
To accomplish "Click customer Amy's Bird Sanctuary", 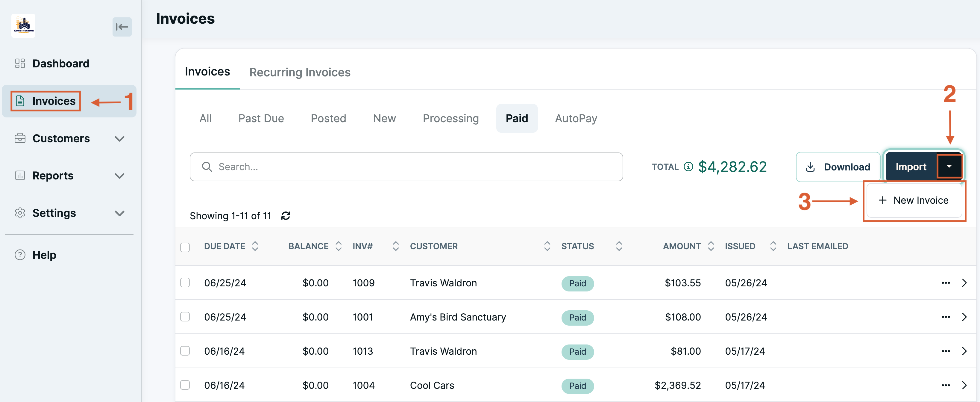I will 458,317.
